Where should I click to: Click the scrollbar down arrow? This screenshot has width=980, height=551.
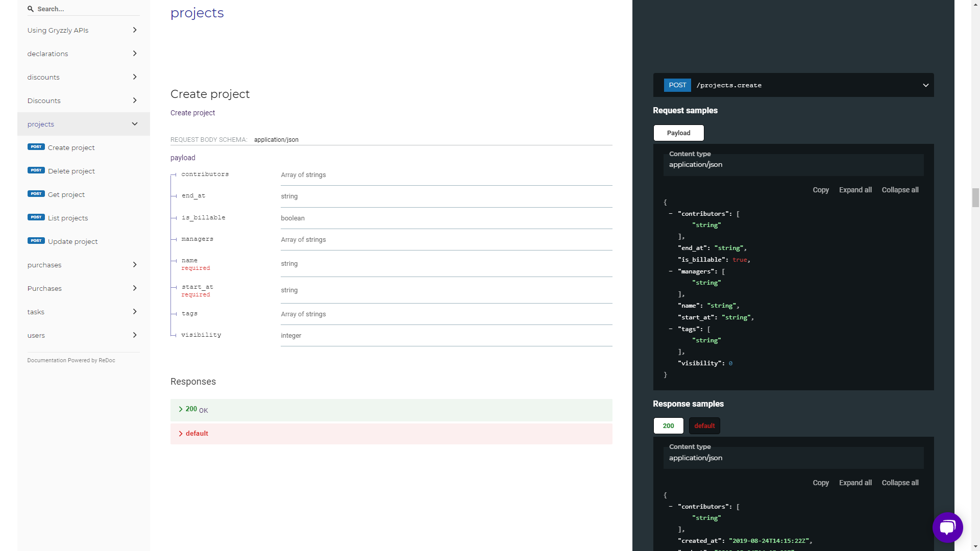tap(975, 547)
